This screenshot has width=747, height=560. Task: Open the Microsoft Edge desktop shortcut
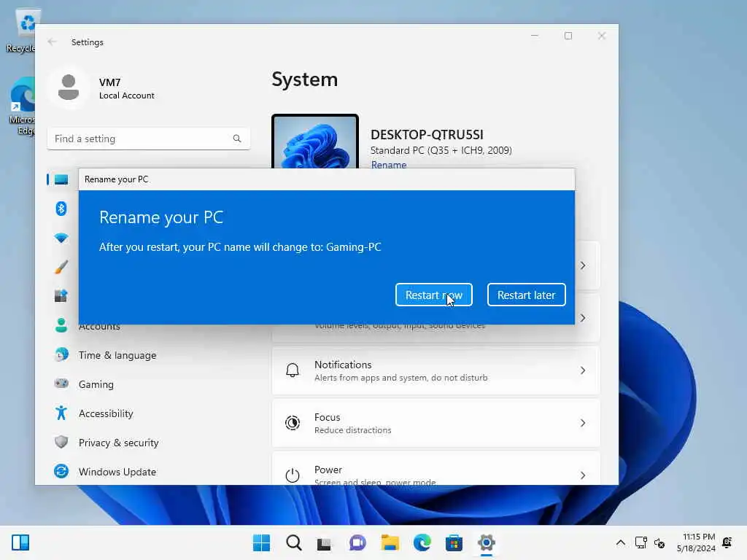21,106
